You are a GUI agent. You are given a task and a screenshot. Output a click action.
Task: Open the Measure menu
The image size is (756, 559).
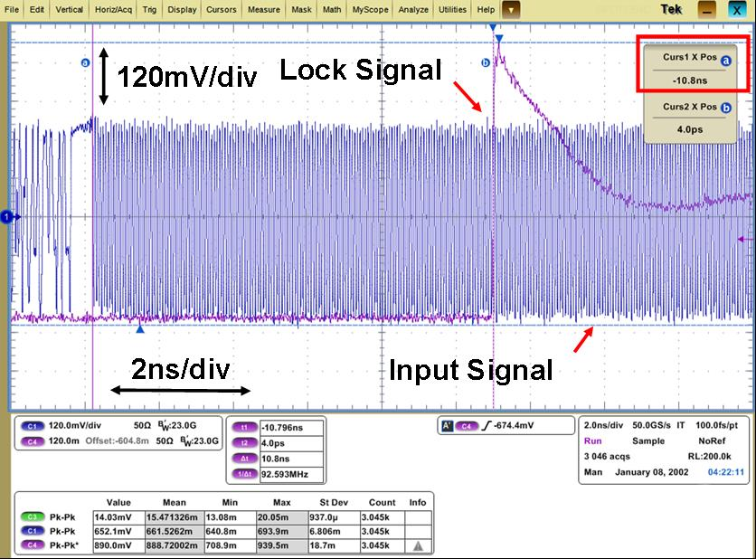point(264,10)
